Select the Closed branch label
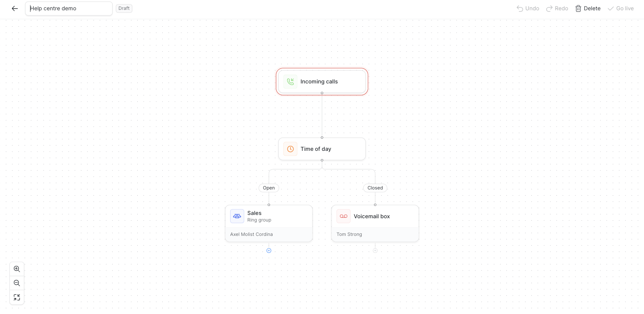This screenshot has height=314, width=644. coord(375,188)
